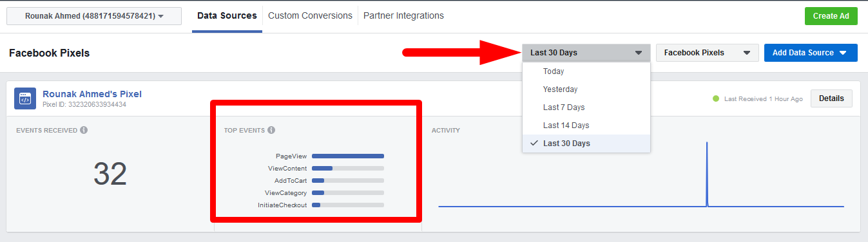Click the info icon next to Top Events

(271, 130)
